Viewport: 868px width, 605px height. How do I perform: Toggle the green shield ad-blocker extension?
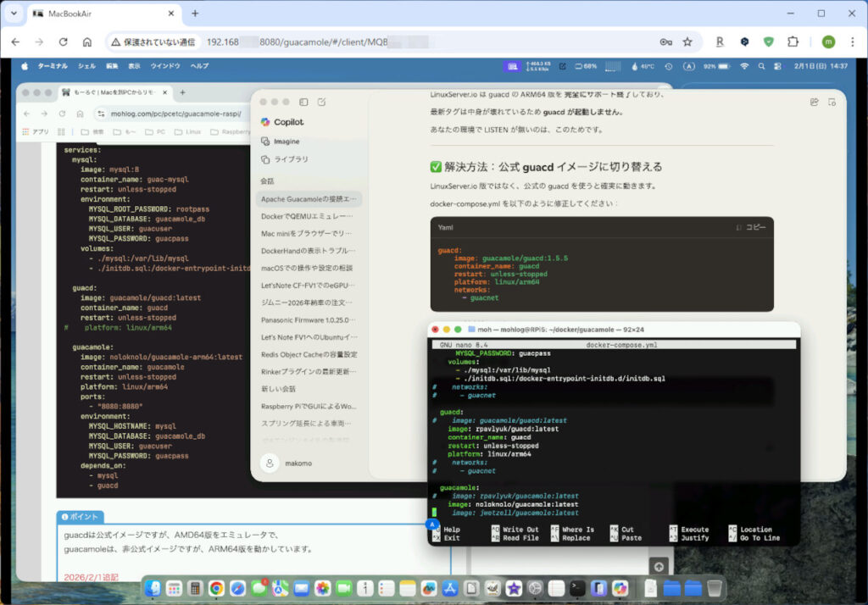coord(768,42)
